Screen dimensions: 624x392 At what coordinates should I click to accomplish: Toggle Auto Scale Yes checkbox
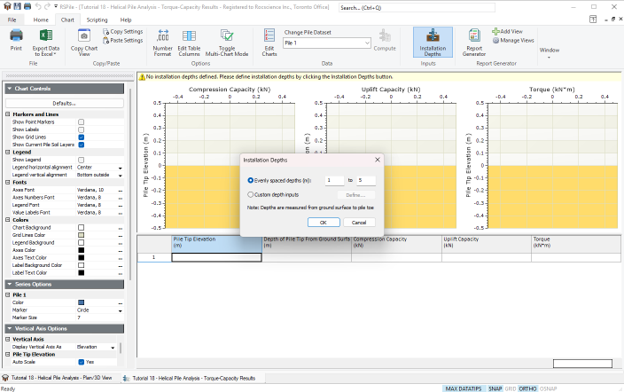(x=81, y=362)
